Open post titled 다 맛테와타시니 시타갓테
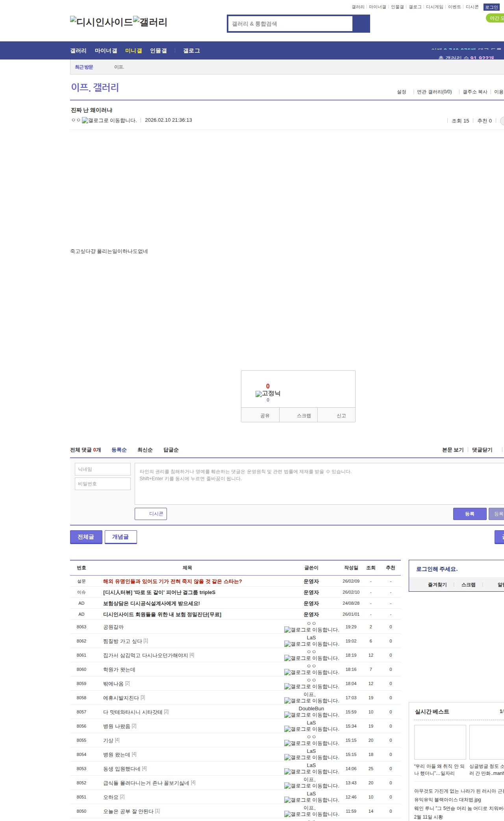The height and width of the screenshot is (821, 504). click(x=133, y=712)
